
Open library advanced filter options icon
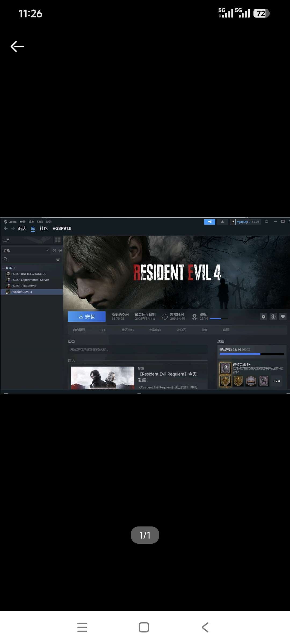click(58, 259)
